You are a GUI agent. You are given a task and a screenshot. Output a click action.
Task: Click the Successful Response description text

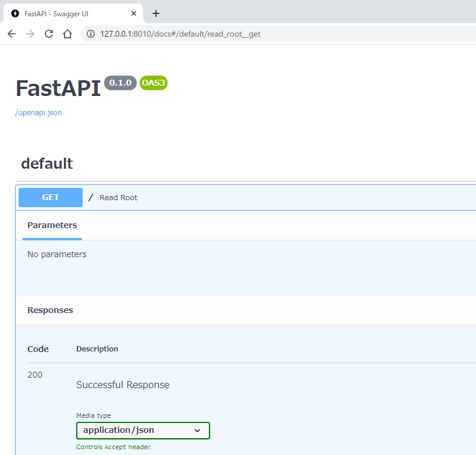click(x=123, y=385)
